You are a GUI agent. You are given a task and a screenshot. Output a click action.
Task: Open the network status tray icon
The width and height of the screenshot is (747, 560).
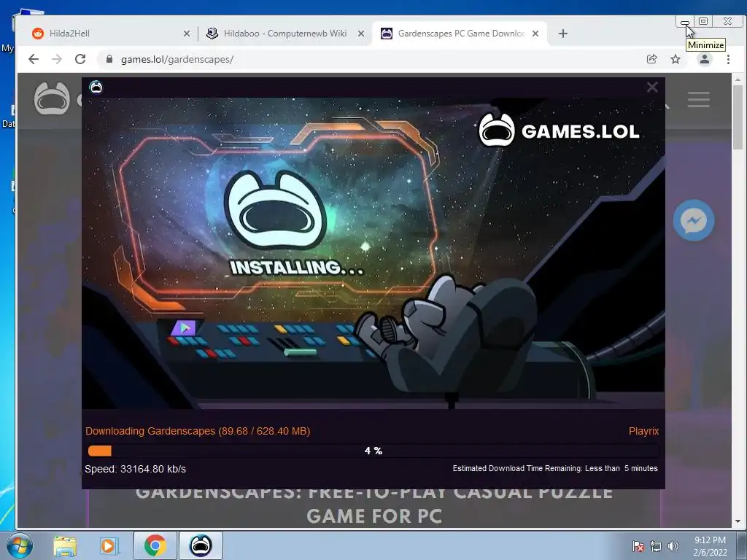(x=656, y=546)
